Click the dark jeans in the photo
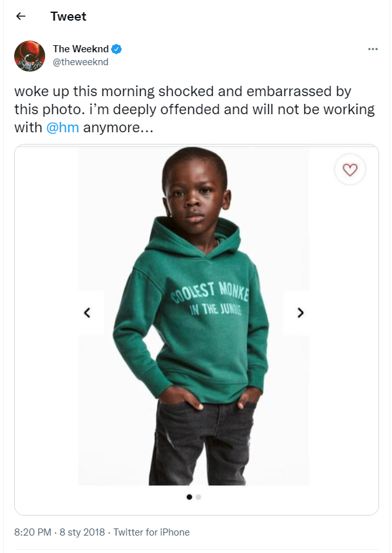The width and height of the screenshot is (392, 553). [201, 443]
